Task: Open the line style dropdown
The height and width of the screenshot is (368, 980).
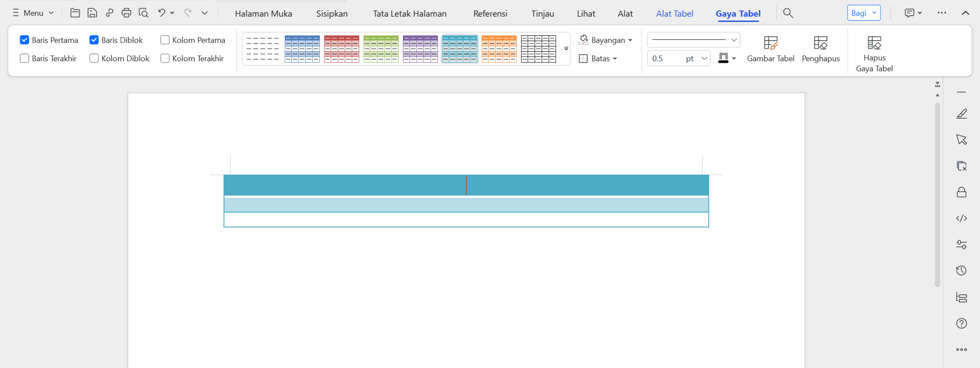Action: (693, 40)
